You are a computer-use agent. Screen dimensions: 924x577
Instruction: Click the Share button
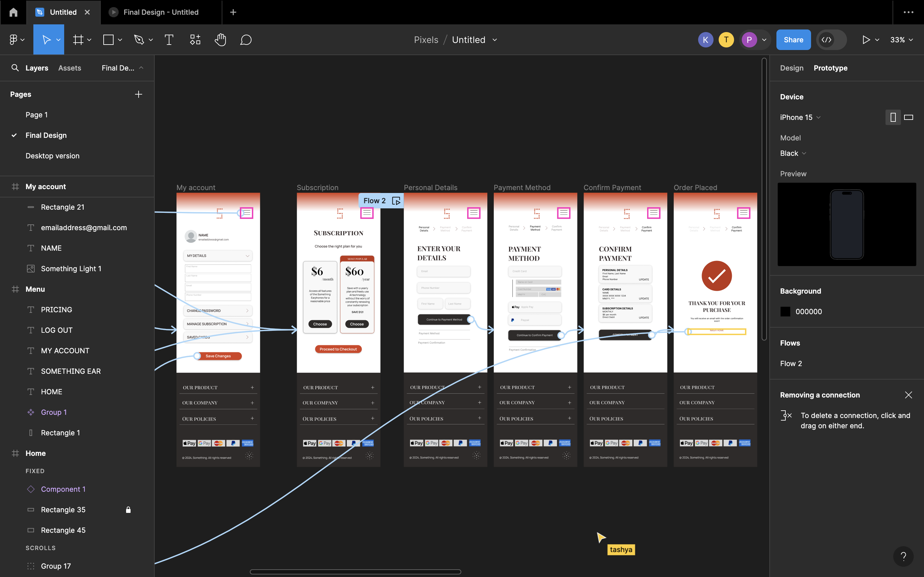pos(793,40)
